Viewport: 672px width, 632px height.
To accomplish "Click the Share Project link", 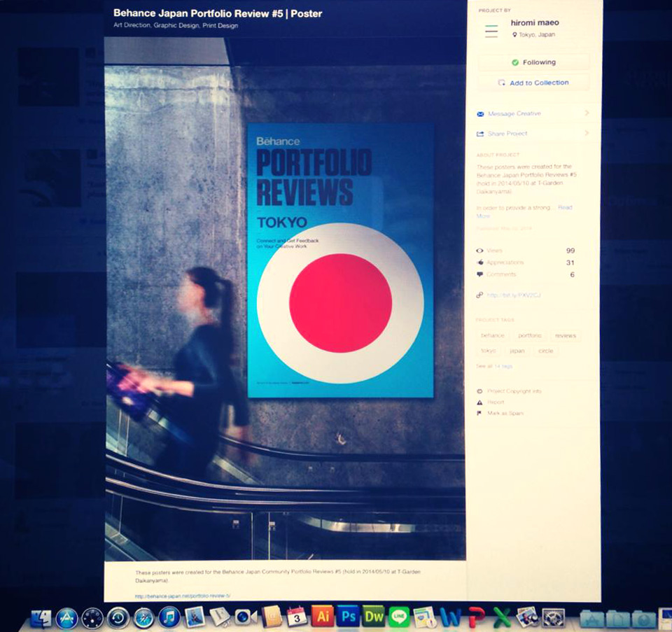I will coord(507,134).
